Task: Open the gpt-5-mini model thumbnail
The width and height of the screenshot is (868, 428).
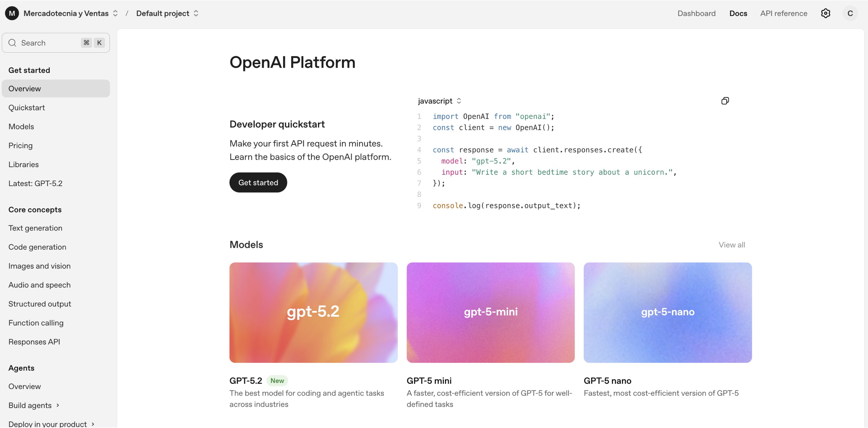Action: pyautogui.click(x=490, y=312)
